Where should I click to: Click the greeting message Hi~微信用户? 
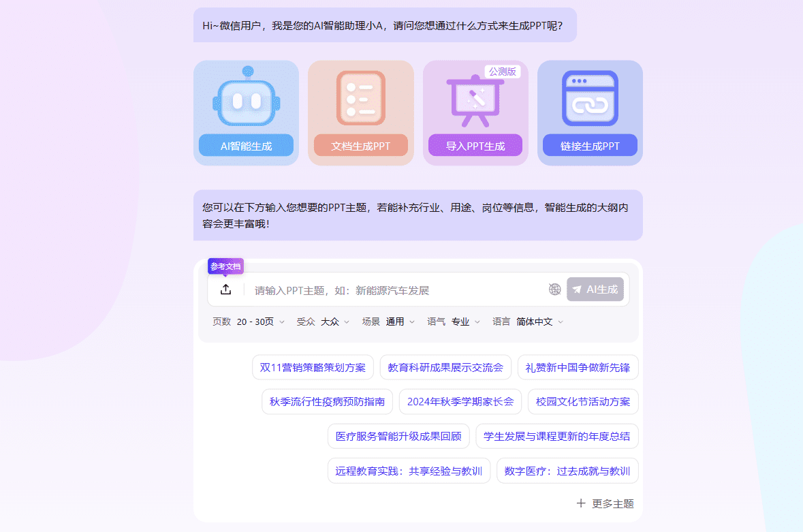point(385,25)
